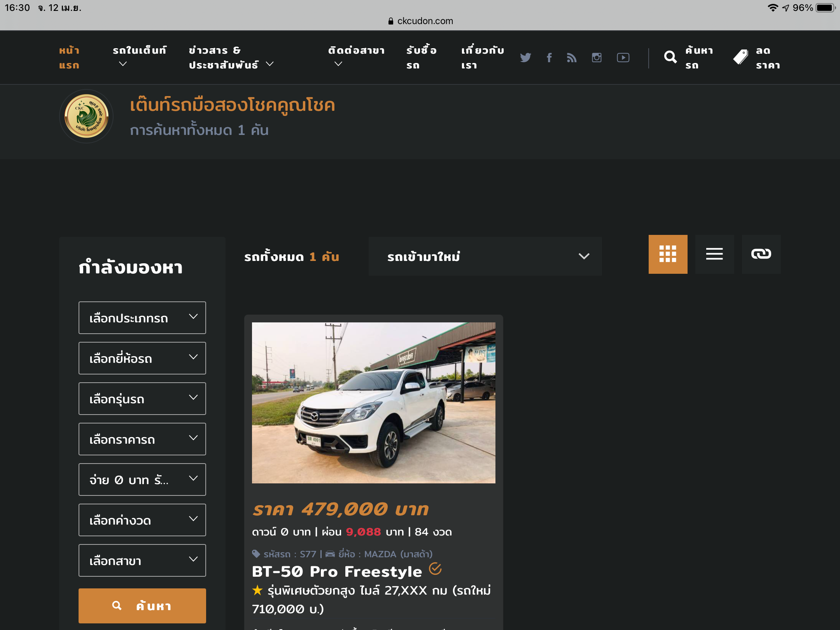Open the เลือกสาขา branch dropdown
Viewport: 840px width, 630px height.
(x=142, y=560)
